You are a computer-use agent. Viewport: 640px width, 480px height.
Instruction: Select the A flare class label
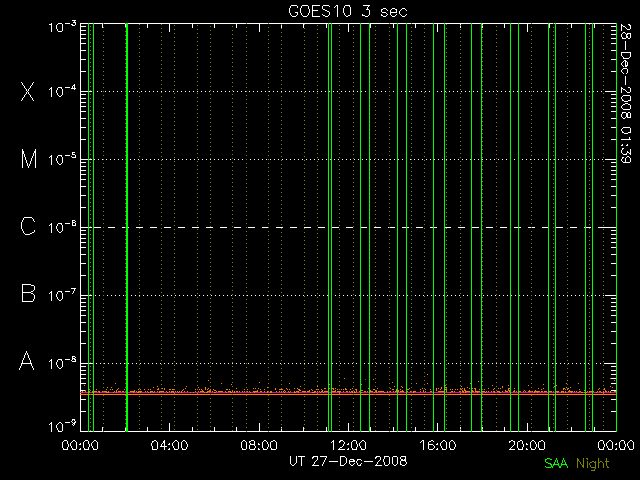point(27,361)
